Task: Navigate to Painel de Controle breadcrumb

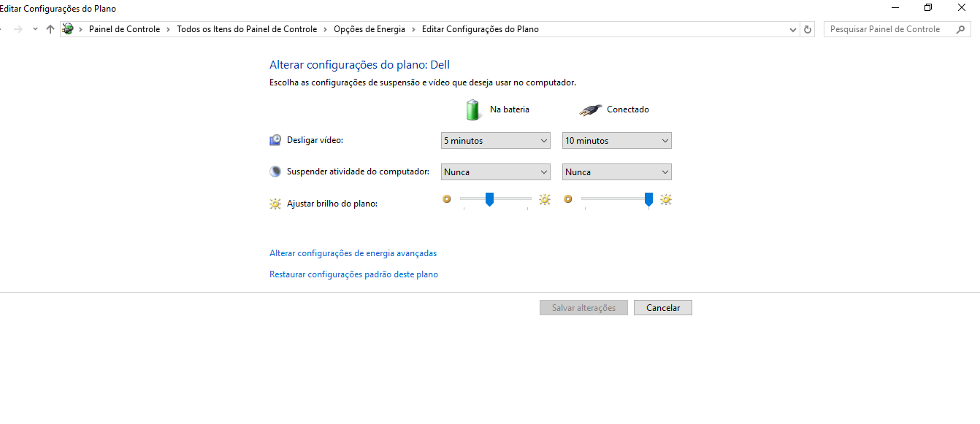Action: coord(124,29)
